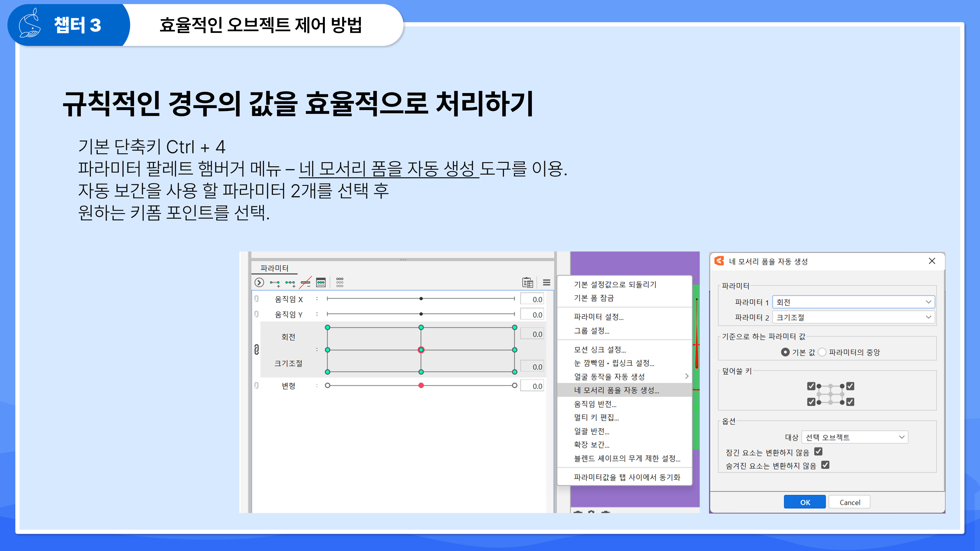The width and height of the screenshot is (980, 551).
Task: Click the 움직임 X value input field
Action: point(532,299)
